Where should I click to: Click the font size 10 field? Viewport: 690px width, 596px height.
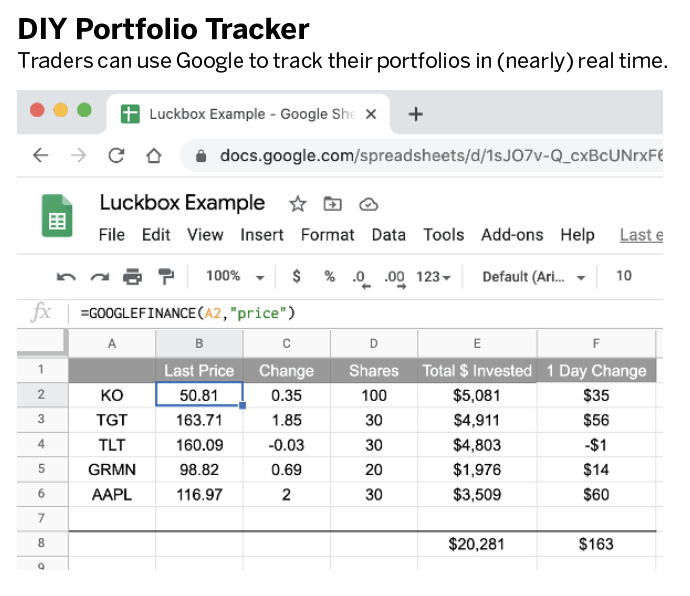pos(624,276)
